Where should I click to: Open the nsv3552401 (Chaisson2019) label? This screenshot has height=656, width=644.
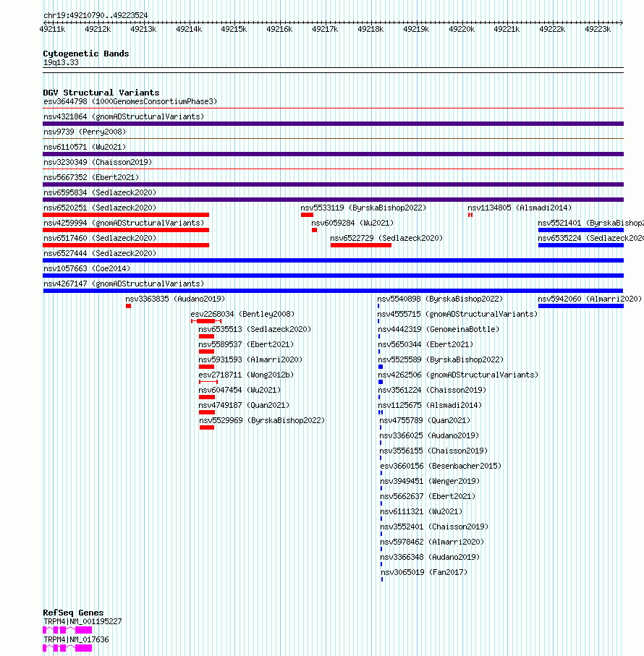[434, 527]
